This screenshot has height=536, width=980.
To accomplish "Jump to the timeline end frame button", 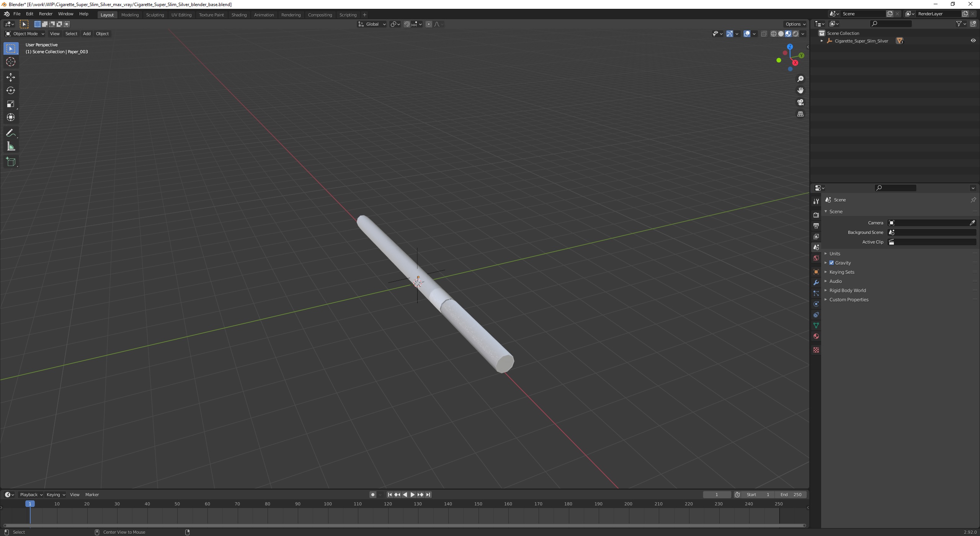I will (428, 495).
